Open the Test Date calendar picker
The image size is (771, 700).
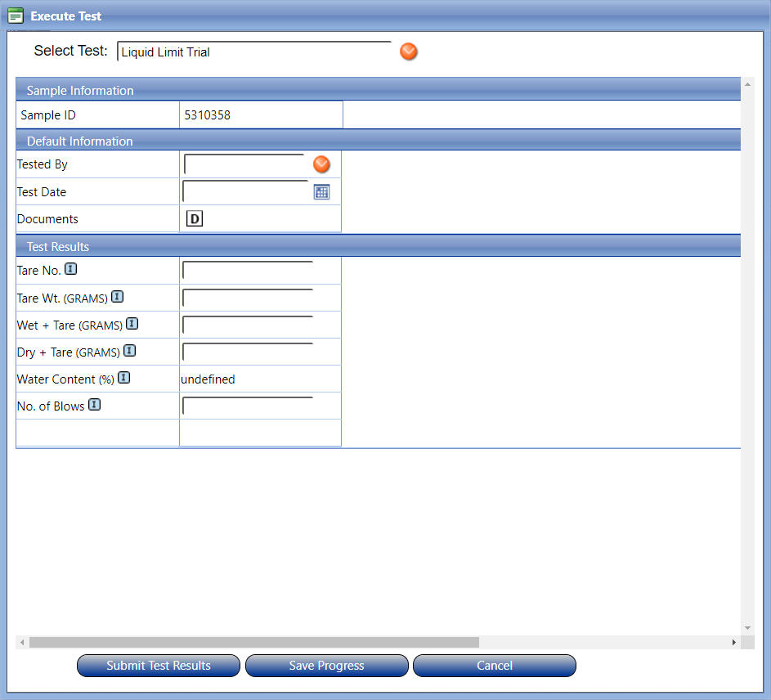pos(322,192)
